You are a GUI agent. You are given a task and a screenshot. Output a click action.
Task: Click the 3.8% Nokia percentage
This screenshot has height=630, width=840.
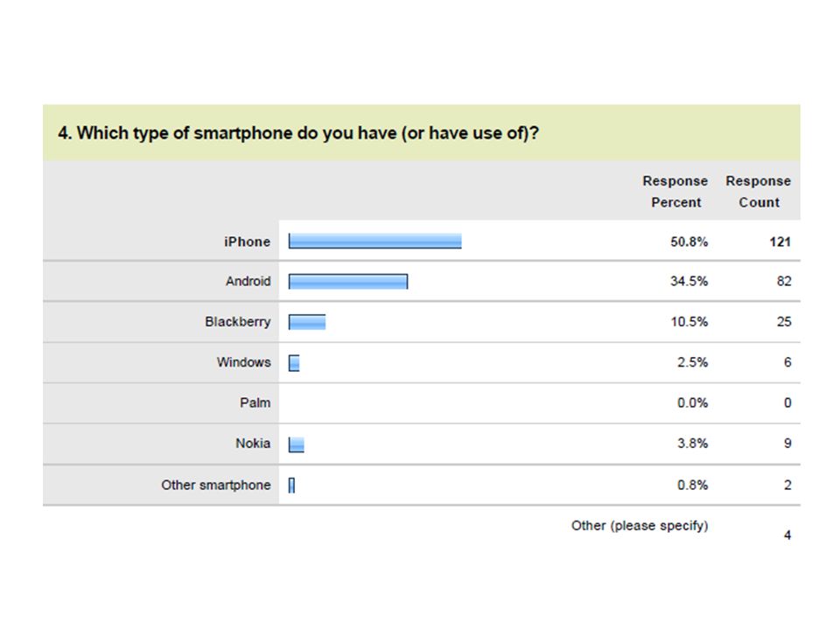(x=693, y=444)
